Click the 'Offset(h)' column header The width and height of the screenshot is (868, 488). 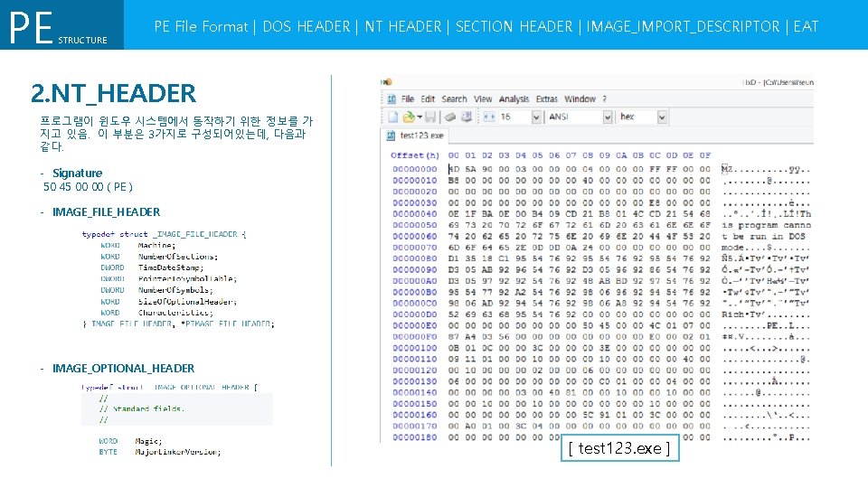pyautogui.click(x=415, y=155)
